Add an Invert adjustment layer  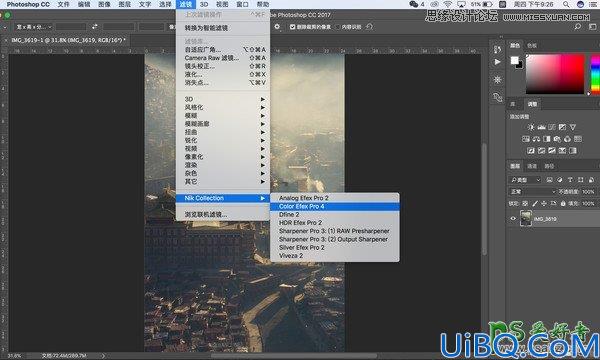tap(531, 151)
